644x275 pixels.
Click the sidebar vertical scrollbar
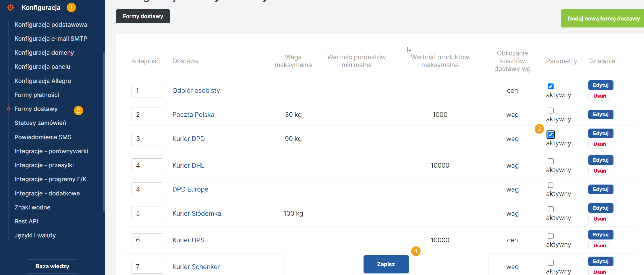[x=104, y=132]
